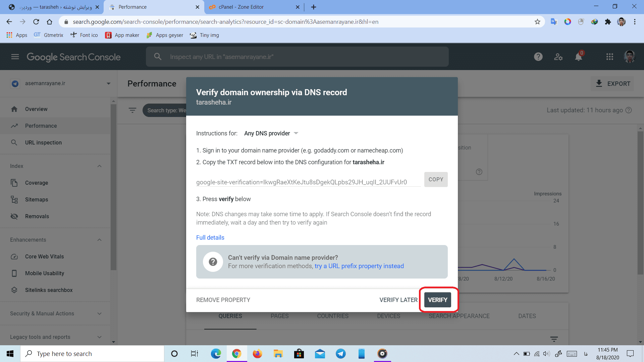Viewport: 644px width, 362px height.
Task: Click the TXT record text field
Action: (309, 182)
